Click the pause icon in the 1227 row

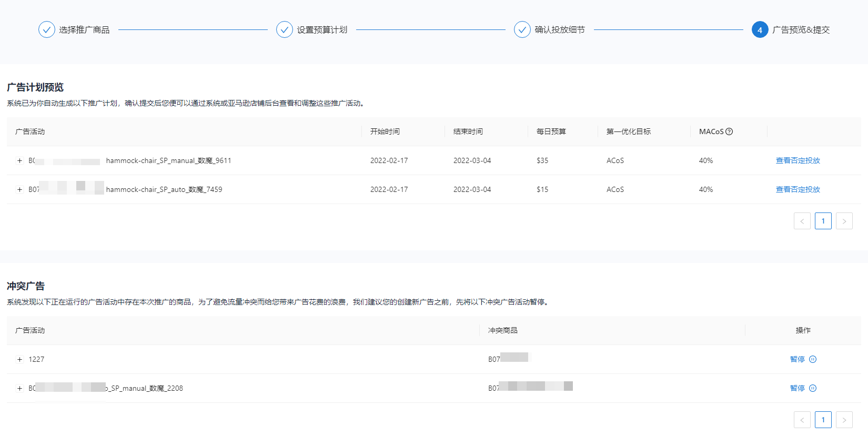[813, 359]
